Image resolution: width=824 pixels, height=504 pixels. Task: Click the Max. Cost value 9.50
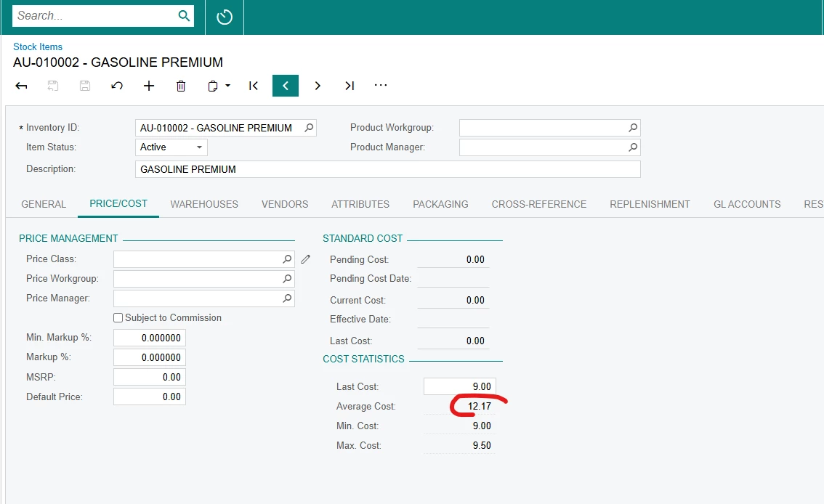(x=482, y=445)
